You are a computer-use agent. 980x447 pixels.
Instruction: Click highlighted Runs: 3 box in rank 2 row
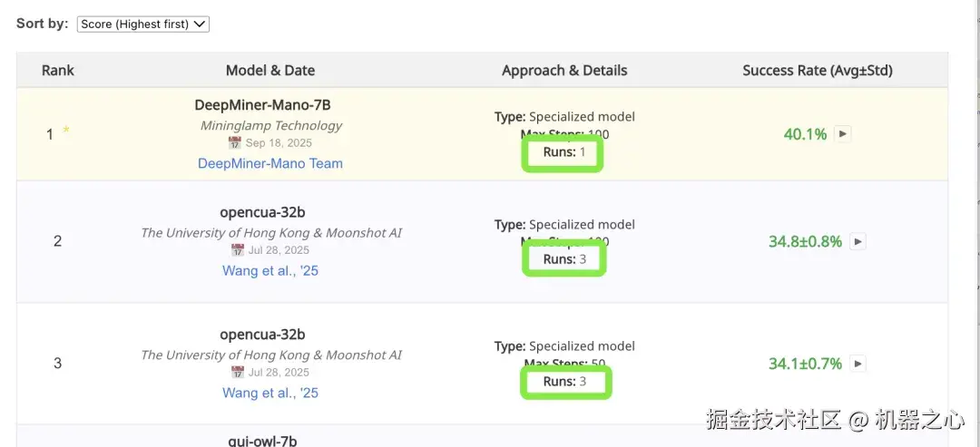563,259
